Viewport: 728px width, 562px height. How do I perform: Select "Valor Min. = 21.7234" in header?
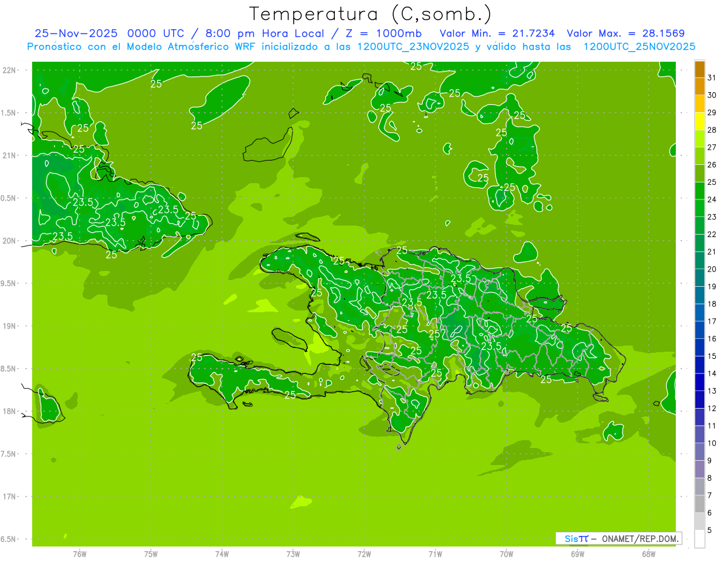pos(497,33)
